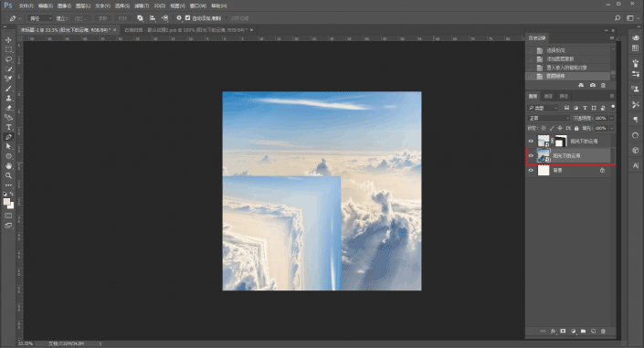Hide the top 阳光下的云海 masked layer
This screenshot has height=348, width=644.
tap(531, 141)
